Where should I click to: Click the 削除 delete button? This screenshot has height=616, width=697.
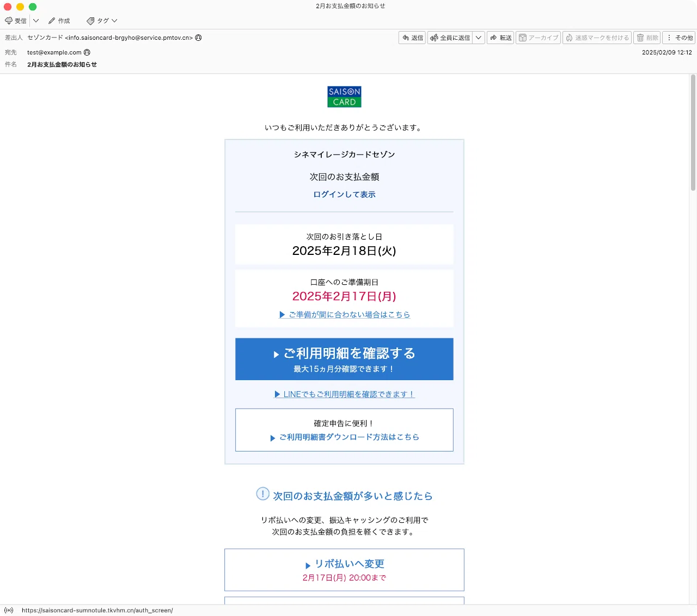point(647,38)
